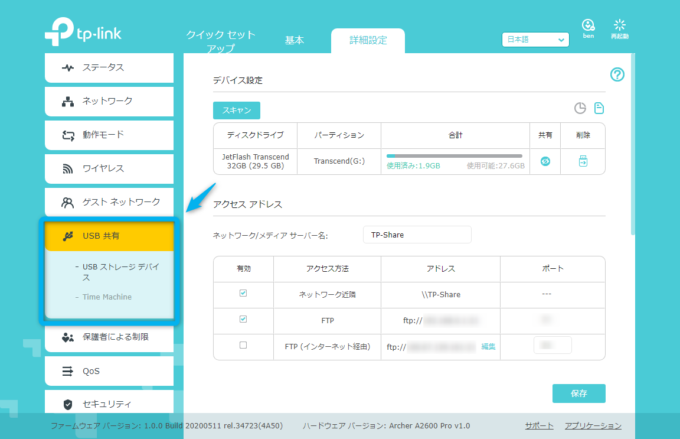Select the USB ストレージ デバイス submenu

121,272
